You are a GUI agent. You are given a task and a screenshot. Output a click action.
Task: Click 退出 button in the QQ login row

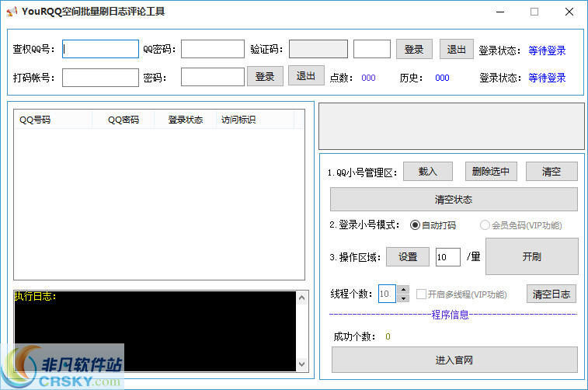click(x=457, y=49)
